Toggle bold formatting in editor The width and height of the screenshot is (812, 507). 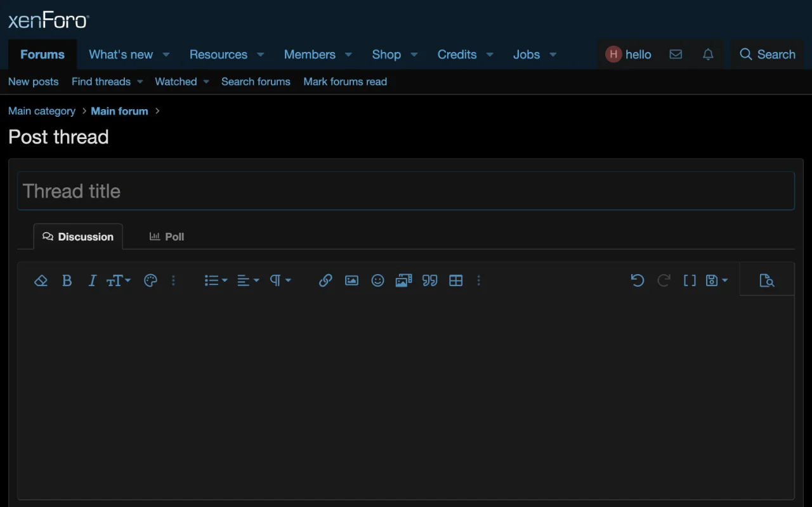tap(67, 280)
